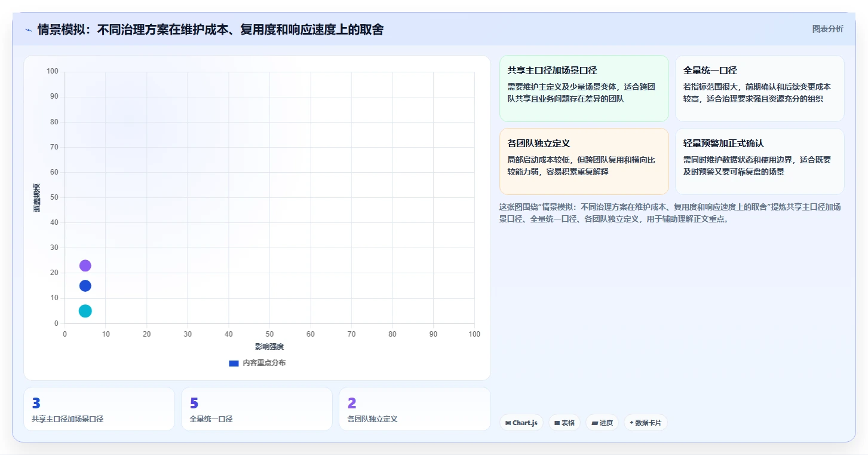Click the 图表分析 label in header
Image resolution: width=868 pixels, height=455 pixels.
tap(827, 29)
